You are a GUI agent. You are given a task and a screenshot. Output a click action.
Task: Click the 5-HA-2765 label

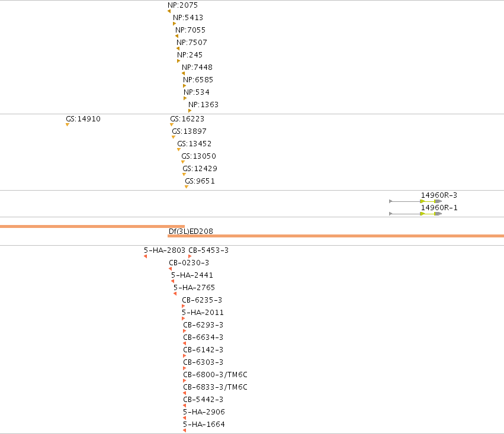194,288
